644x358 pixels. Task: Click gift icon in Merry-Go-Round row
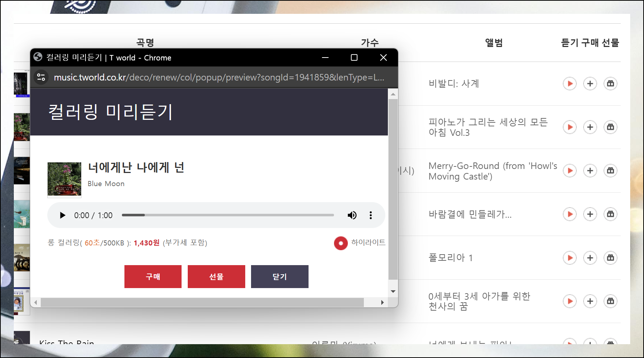coord(611,171)
